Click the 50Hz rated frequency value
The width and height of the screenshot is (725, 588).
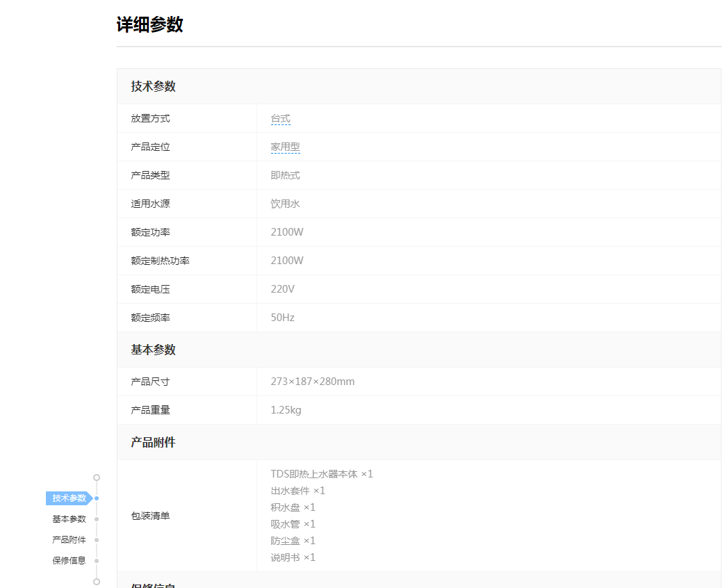(282, 318)
